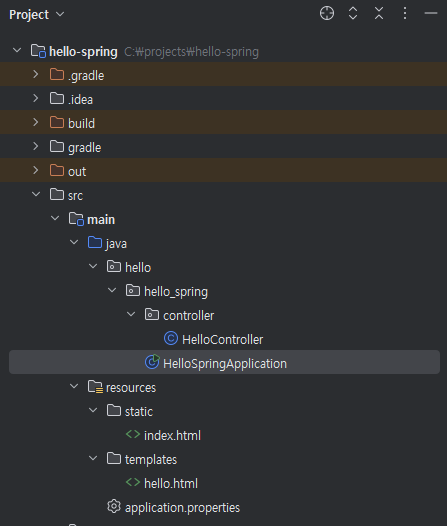Collapse the templates folder
The width and height of the screenshot is (447, 526).
[93, 458]
